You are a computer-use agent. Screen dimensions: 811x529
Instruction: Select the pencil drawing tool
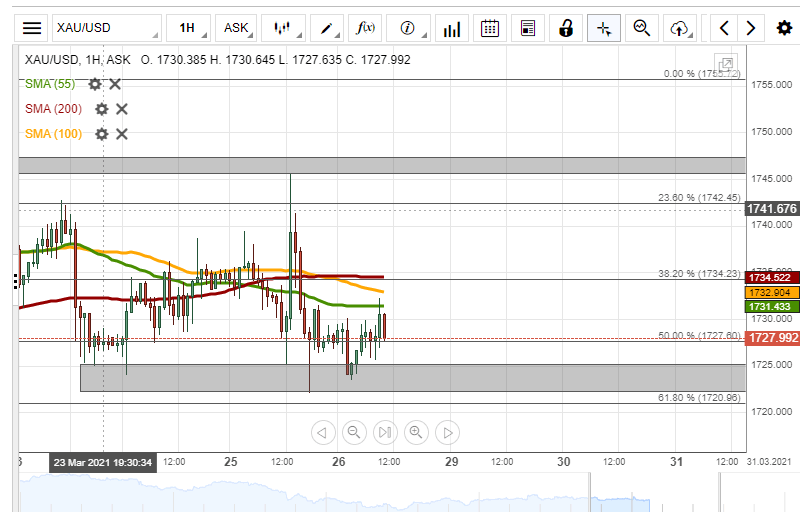tap(326, 28)
